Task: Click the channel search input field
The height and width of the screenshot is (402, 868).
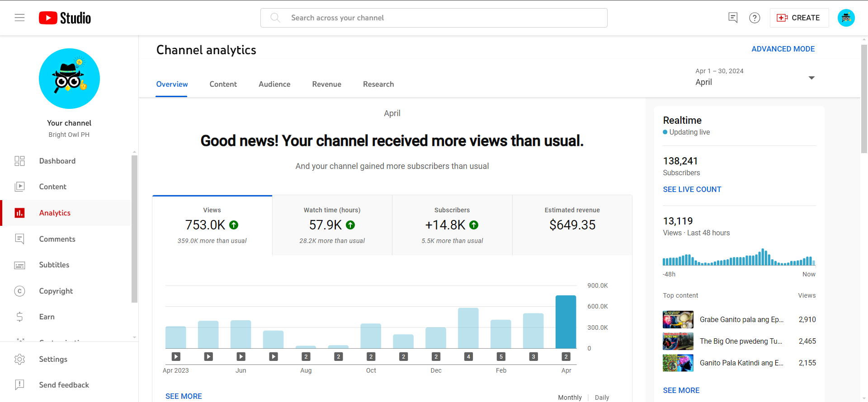Action: 434,18
